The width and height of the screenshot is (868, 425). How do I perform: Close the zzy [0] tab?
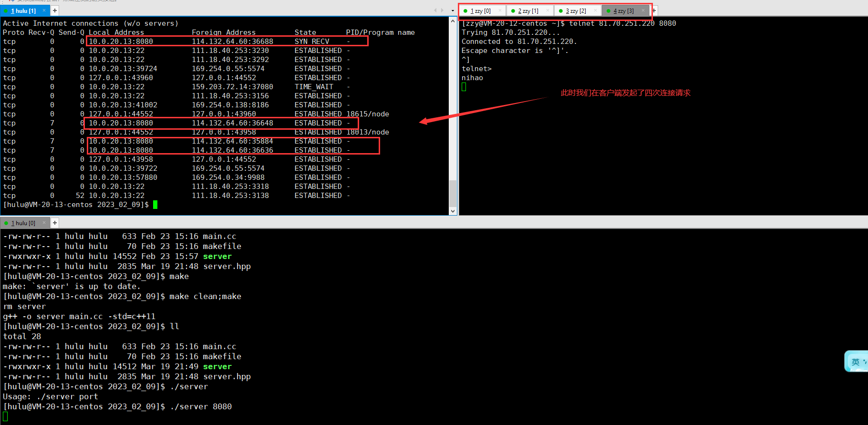pyautogui.click(x=500, y=10)
